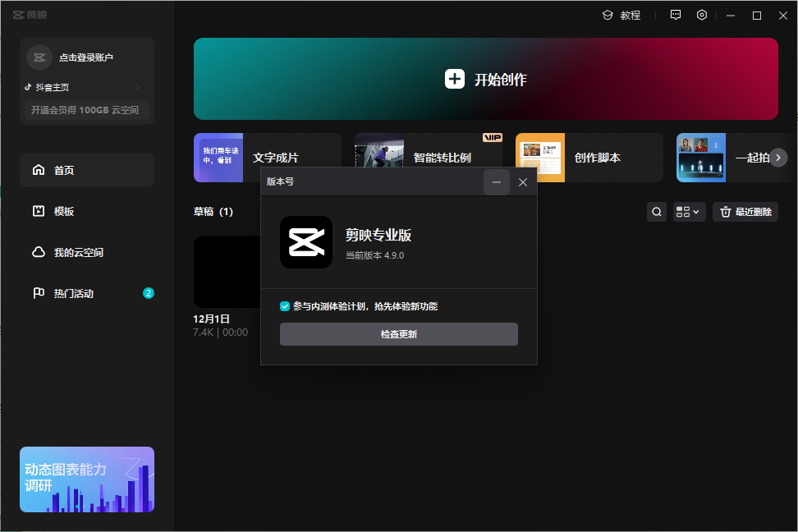The width and height of the screenshot is (798, 532).
Task: Click the 剪映专业版 logo in dialog
Action: [306, 242]
